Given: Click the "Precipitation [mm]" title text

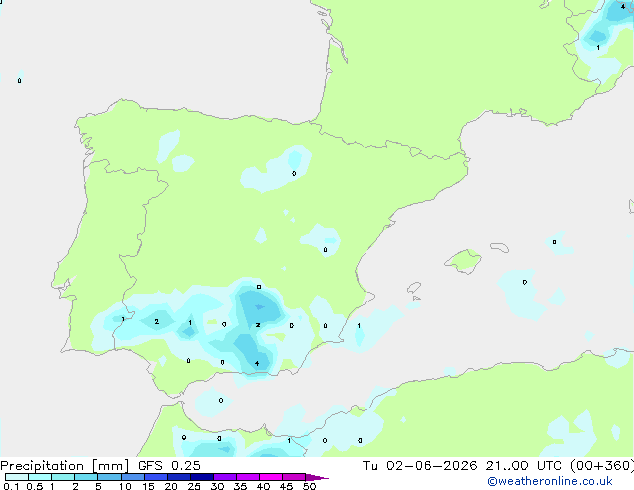Looking at the screenshot, I should (x=65, y=466).
